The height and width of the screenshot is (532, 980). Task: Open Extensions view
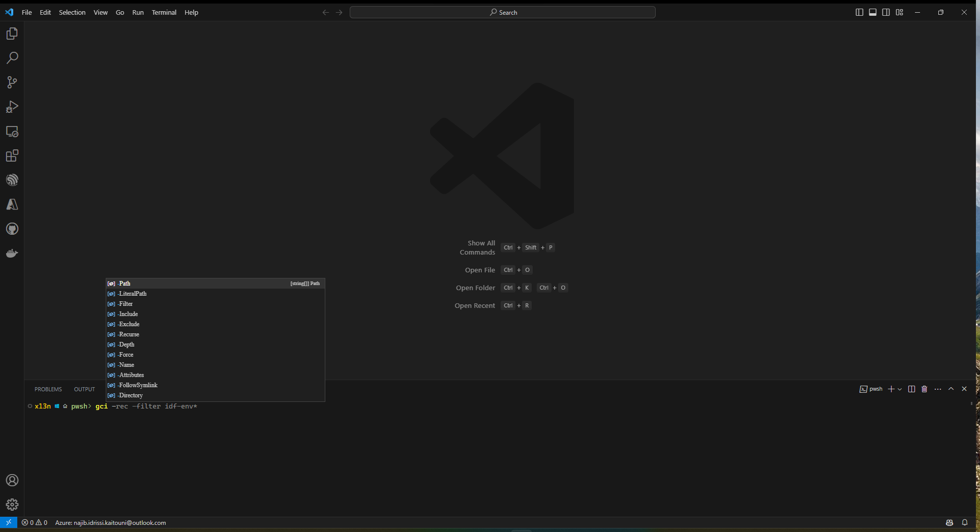12,155
